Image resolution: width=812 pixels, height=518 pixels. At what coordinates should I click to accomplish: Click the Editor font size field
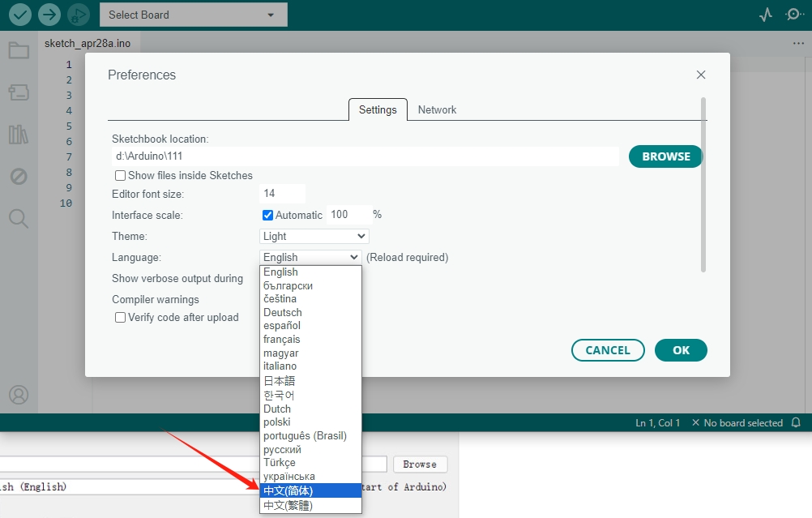click(x=282, y=194)
